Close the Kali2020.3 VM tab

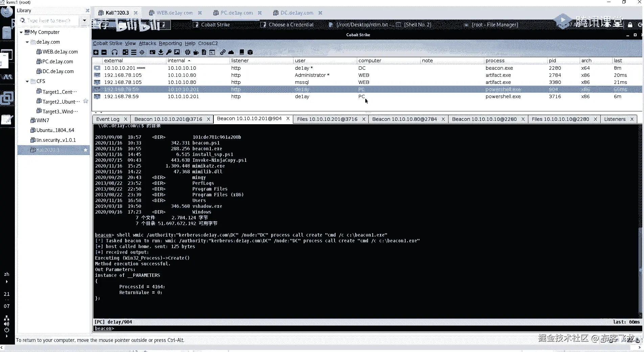pos(136,13)
